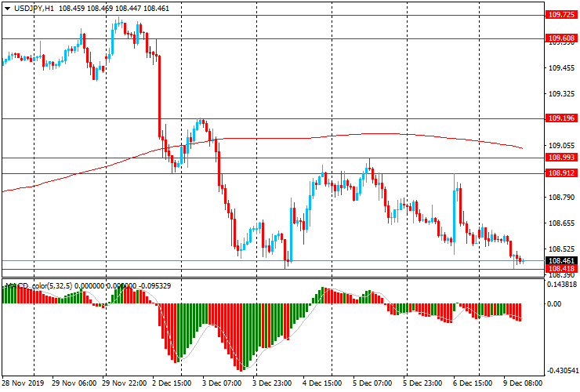
Task: Click the 108.525 axis price value
Action: (x=561, y=249)
